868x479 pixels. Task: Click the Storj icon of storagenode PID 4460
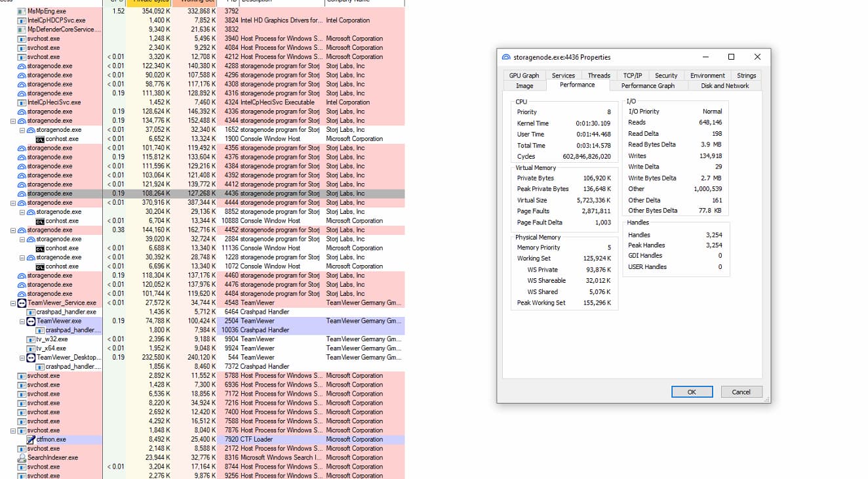click(22, 276)
